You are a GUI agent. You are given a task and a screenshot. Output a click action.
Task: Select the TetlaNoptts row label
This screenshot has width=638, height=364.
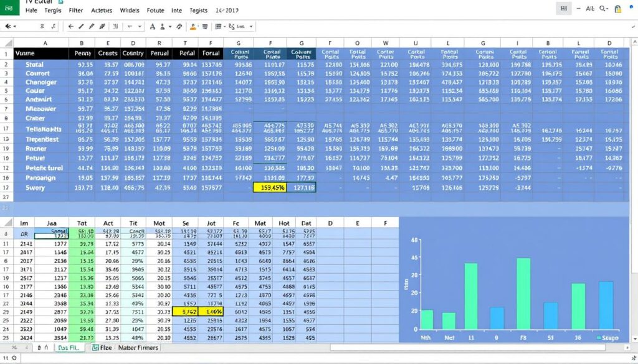pyautogui.click(x=44, y=129)
